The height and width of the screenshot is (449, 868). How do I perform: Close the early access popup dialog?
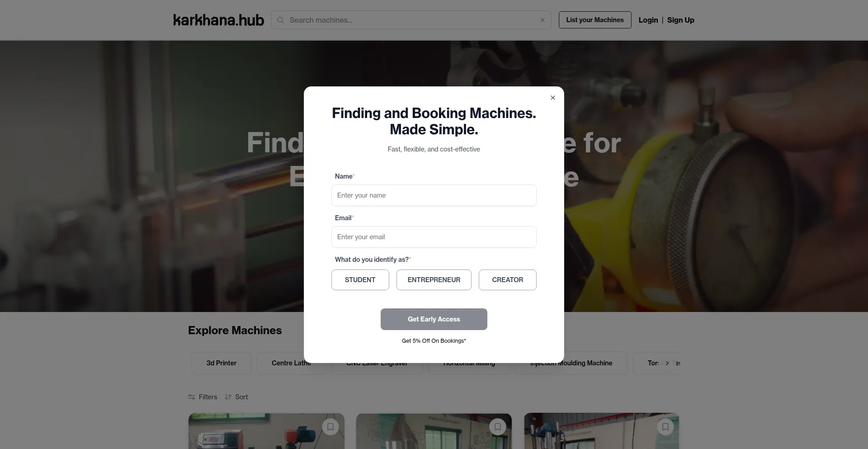tap(552, 98)
